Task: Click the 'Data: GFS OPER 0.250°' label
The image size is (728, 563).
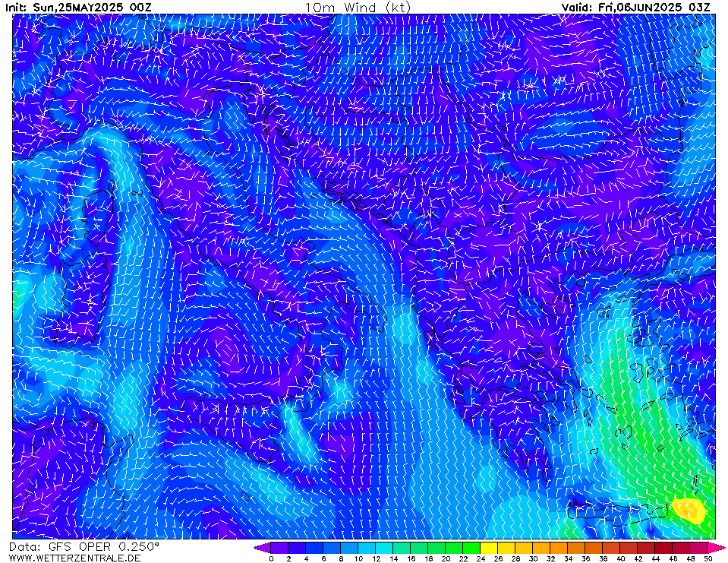Action: (84, 547)
